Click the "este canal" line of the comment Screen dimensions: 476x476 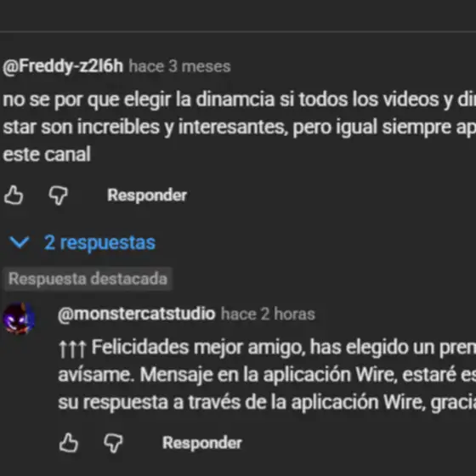pyautogui.click(x=47, y=154)
